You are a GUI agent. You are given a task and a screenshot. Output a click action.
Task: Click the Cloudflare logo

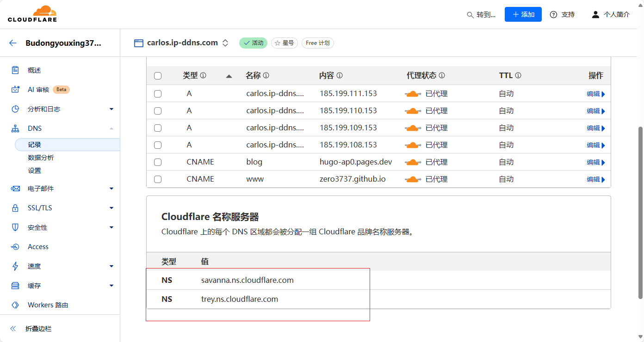(x=32, y=14)
